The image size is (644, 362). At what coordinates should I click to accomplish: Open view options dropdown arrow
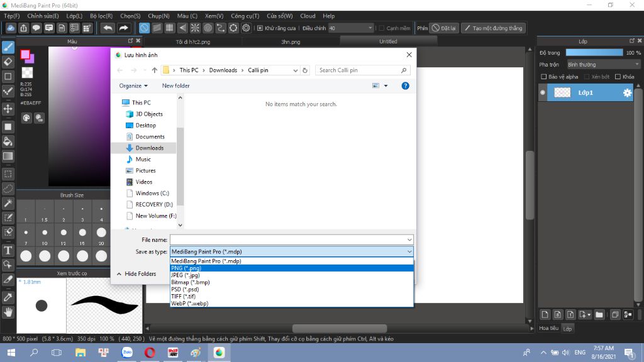(x=386, y=85)
